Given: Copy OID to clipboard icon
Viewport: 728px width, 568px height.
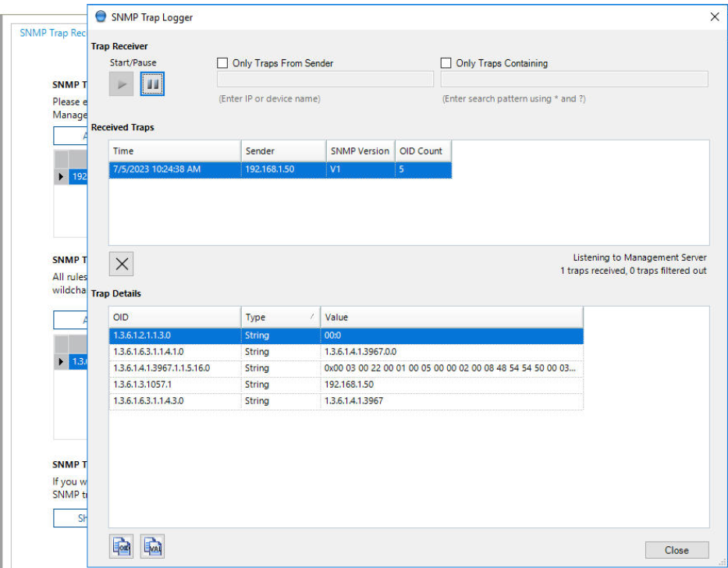Looking at the screenshot, I should 122,548.
